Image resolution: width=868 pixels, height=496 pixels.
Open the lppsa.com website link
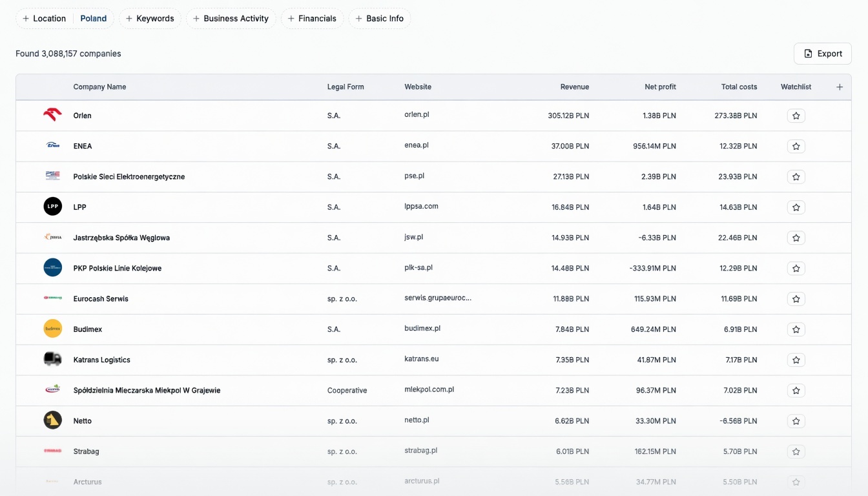point(421,206)
